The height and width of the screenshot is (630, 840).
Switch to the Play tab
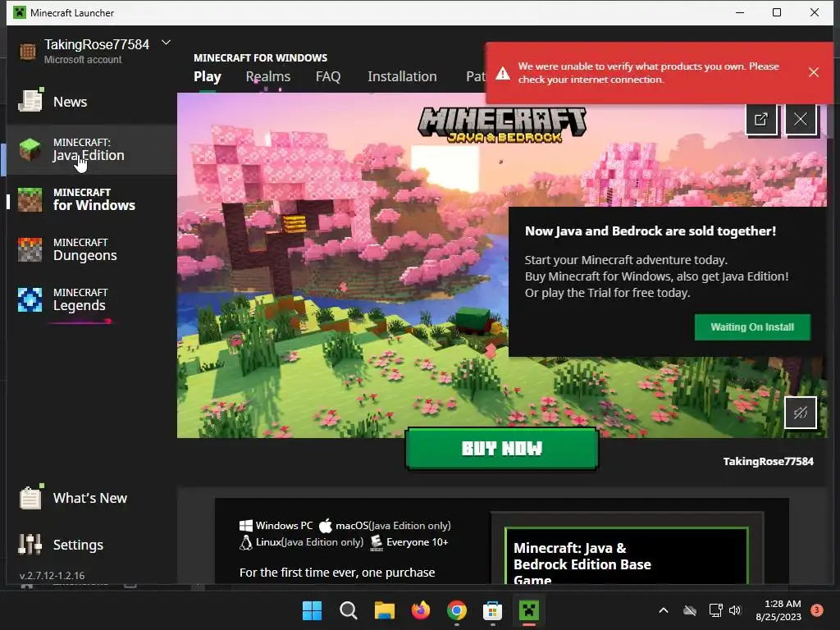point(208,76)
